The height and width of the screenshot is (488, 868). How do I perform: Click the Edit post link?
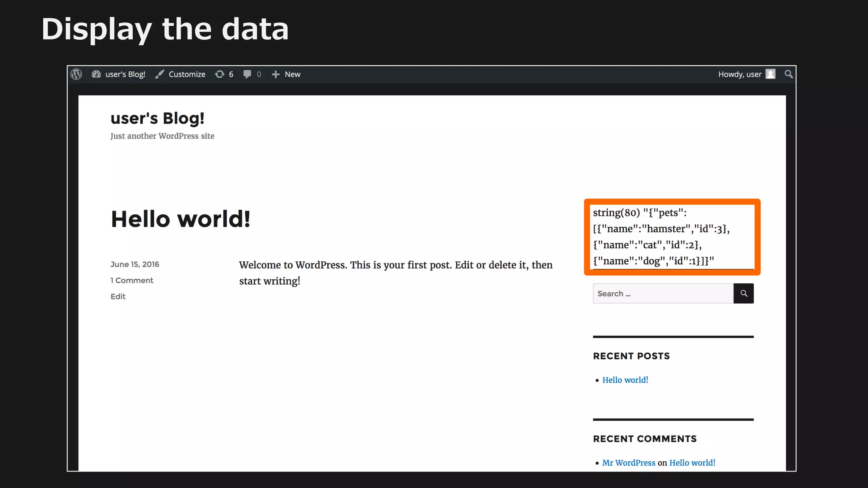[118, 297]
